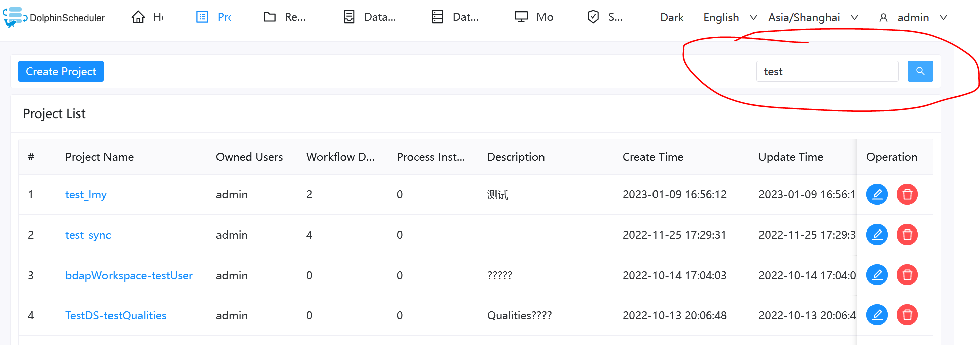
Task: Edit the bdapWorkspace-testUser project
Action: [x=877, y=275]
